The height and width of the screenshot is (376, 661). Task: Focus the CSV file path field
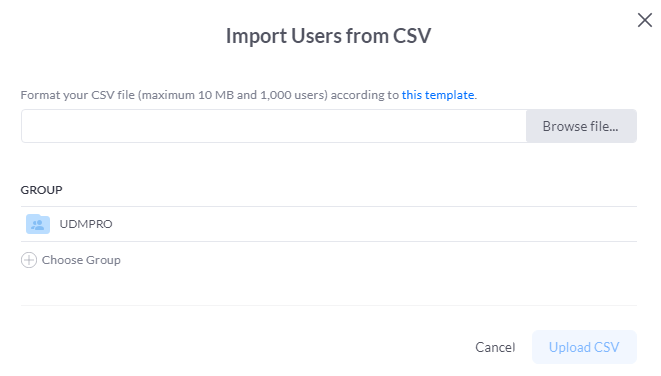coord(274,126)
